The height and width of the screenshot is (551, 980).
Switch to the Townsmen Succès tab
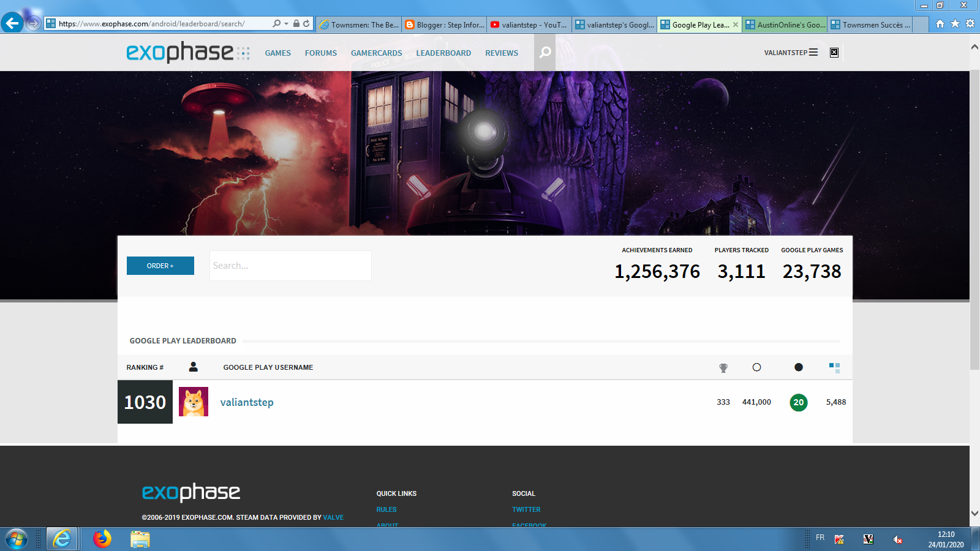(x=870, y=24)
